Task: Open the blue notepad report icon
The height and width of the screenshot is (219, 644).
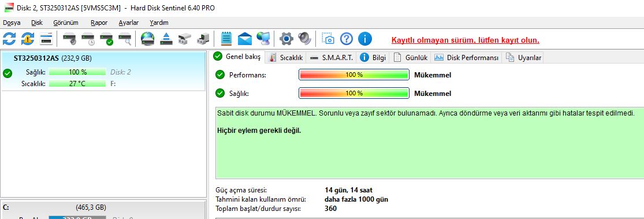Action: coord(226,39)
